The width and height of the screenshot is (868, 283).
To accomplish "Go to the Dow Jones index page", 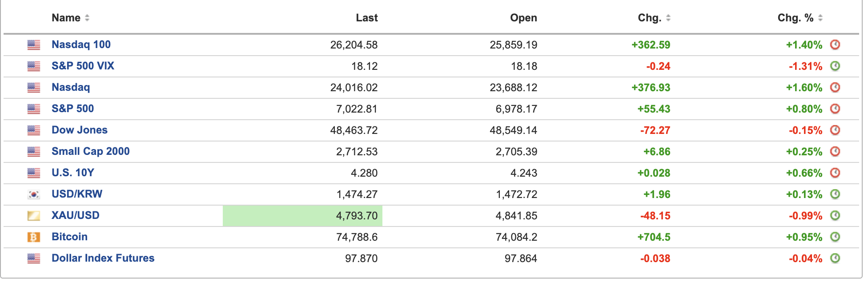I will click(80, 130).
